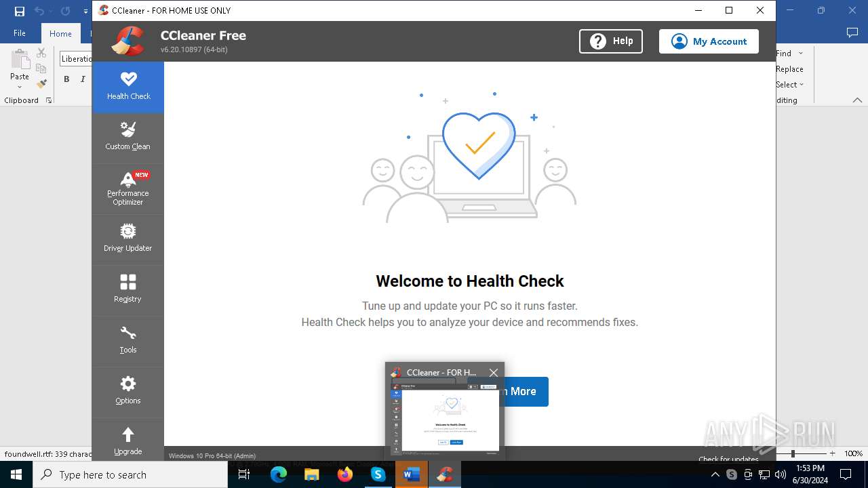Viewport: 868px width, 488px height.
Task: Click the Undo arrow in the Word window
Action: (x=39, y=11)
